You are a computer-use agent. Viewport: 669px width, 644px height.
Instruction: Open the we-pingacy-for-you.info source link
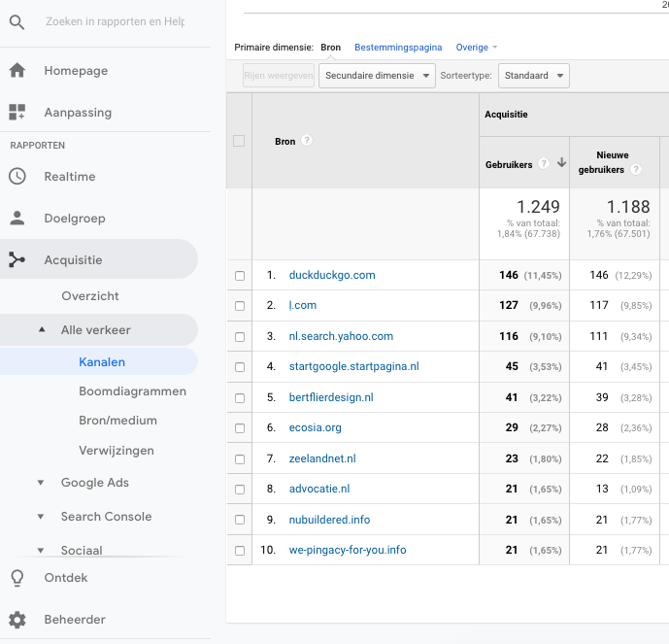(x=348, y=550)
